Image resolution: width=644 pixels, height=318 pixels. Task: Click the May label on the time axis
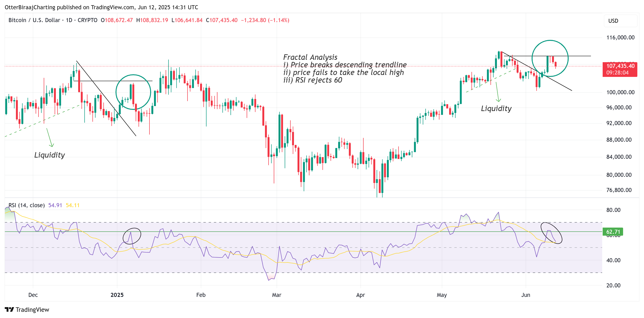pyautogui.click(x=442, y=295)
